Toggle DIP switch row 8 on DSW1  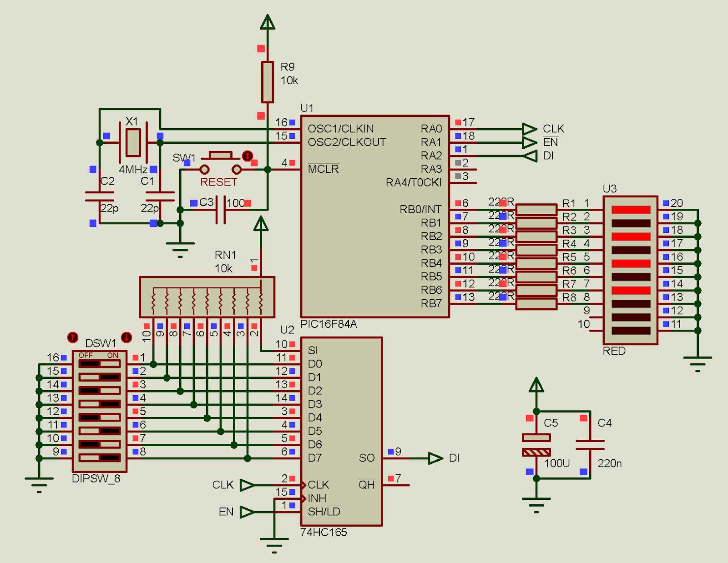click(99, 457)
